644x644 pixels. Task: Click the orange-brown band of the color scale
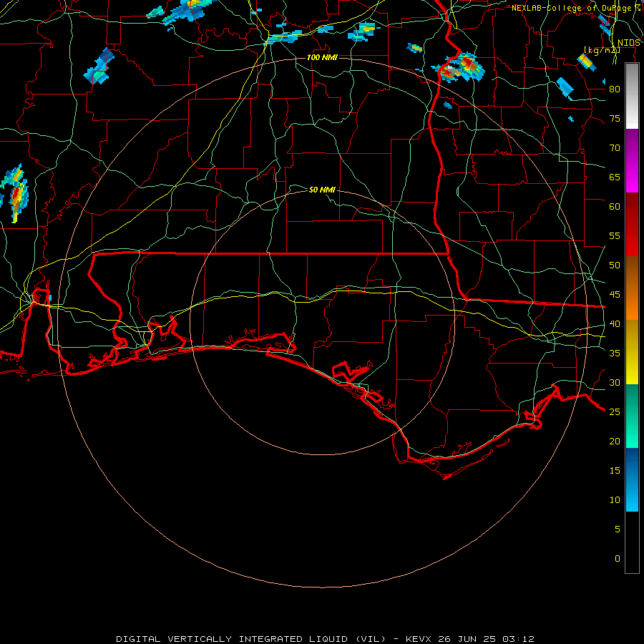coord(632,288)
